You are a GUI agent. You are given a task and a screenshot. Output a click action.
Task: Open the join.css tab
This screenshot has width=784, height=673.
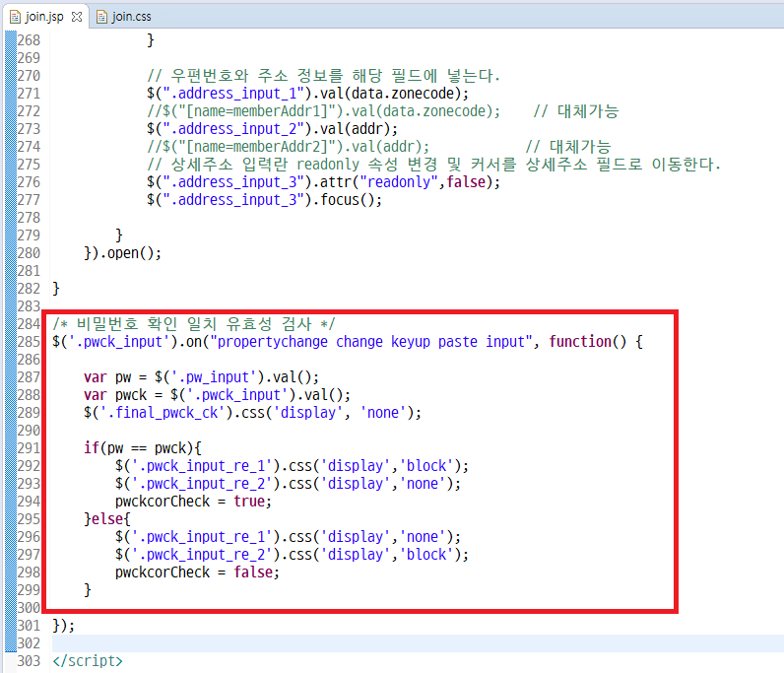[124, 17]
